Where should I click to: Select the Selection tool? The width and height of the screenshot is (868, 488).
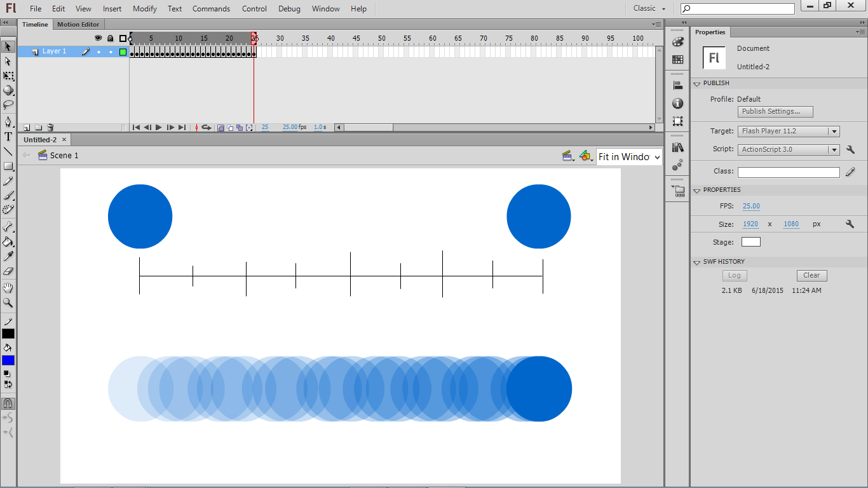8,46
